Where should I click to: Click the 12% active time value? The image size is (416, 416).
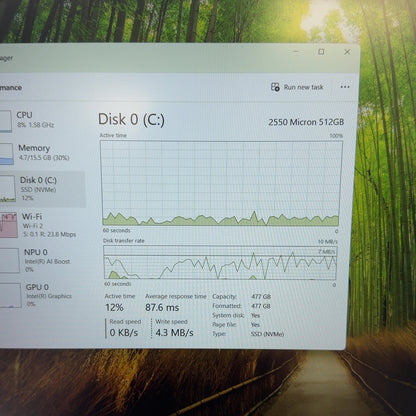click(114, 307)
